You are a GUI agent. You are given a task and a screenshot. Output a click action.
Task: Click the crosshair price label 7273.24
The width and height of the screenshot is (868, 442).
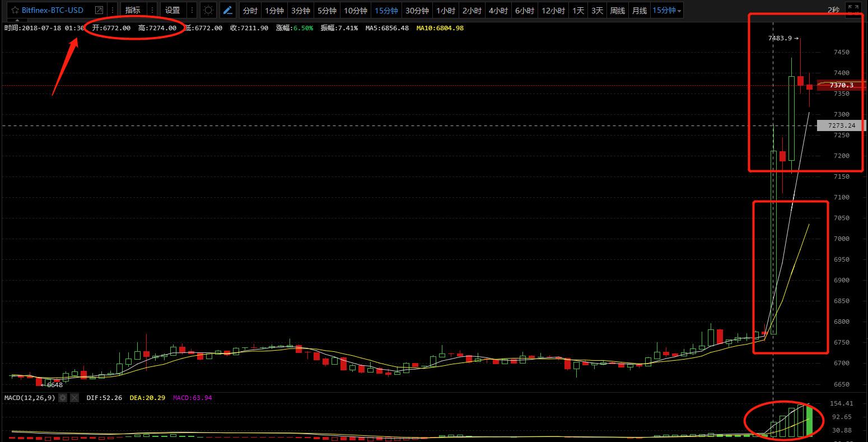tap(841, 125)
